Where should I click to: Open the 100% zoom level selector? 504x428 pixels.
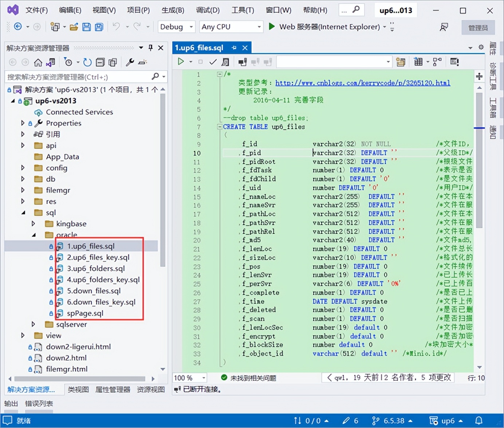tap(189, 378)
